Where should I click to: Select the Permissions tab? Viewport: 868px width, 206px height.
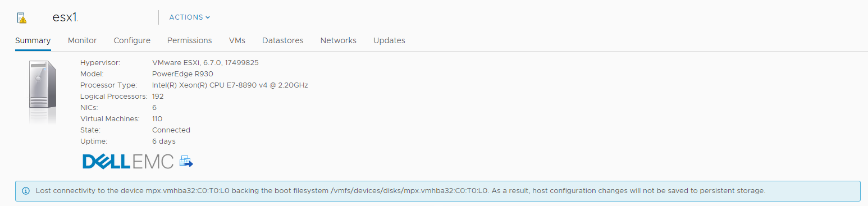(190, 40)
